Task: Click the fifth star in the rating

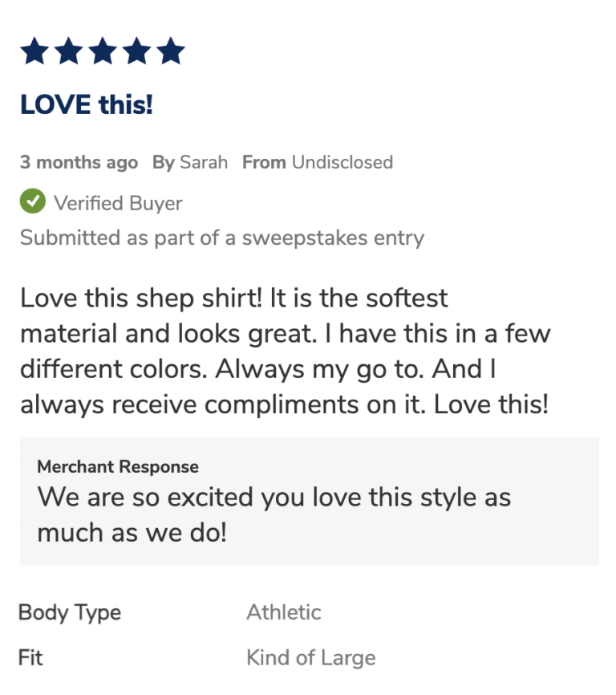Action: [171, 52]
